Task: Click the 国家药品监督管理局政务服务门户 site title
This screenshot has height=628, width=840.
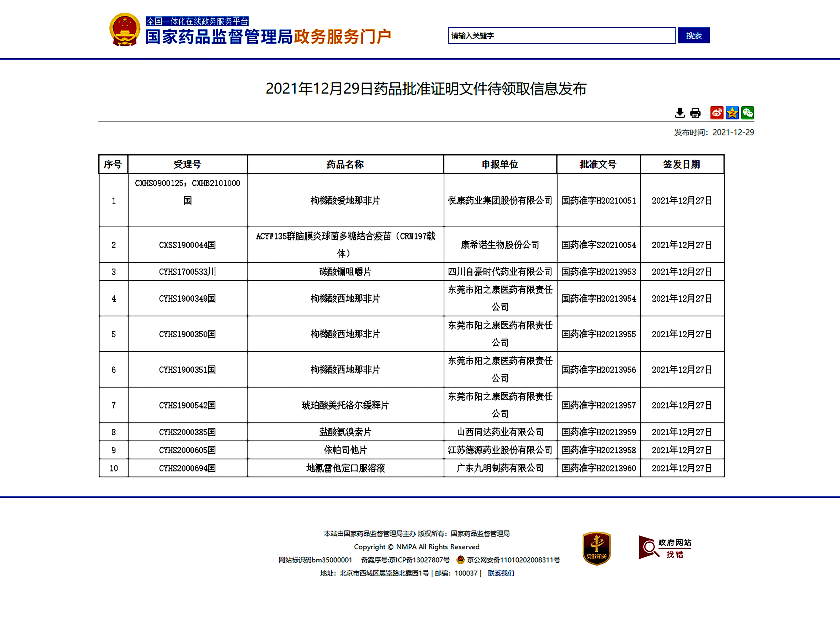Action: pos(268,37)
